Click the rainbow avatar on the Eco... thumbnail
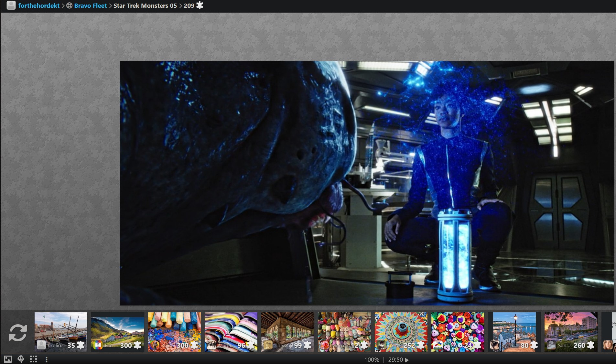 (98, 345)
